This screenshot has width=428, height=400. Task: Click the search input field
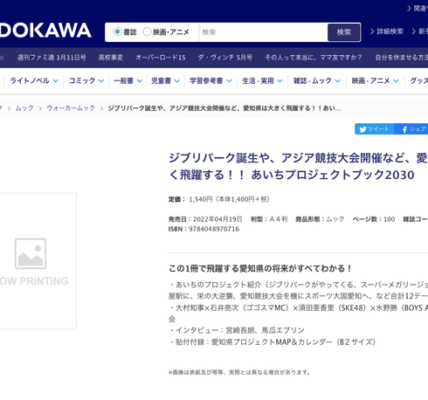pyautogui.click(x=263, y=32)
